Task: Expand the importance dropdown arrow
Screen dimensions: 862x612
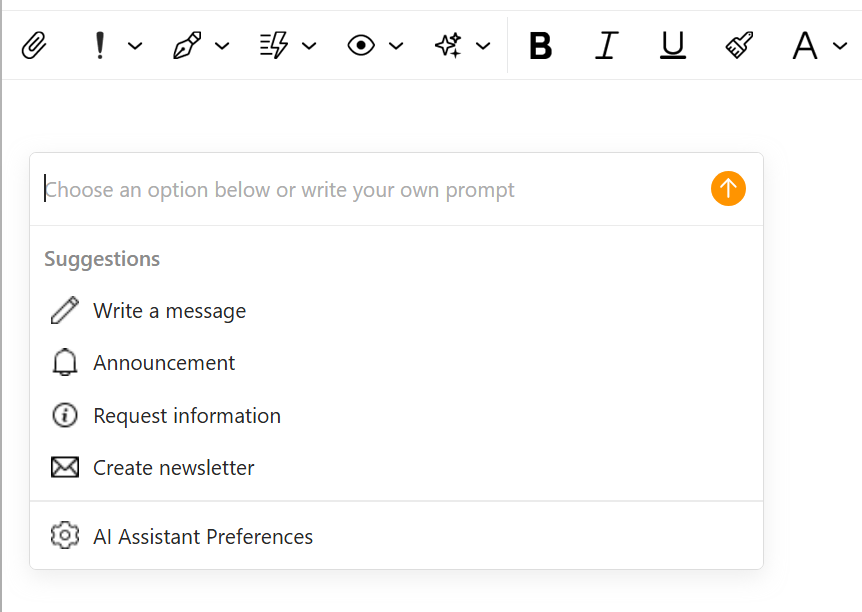Action: [135, 46]
